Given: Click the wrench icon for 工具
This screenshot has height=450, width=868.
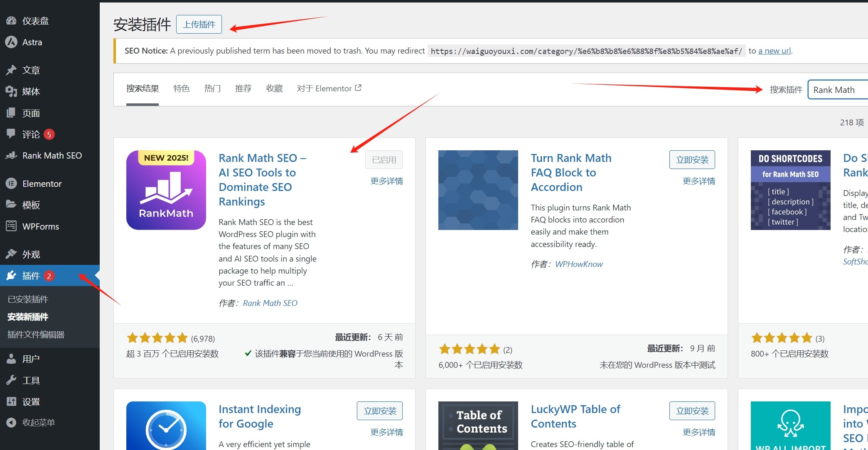Looking at the screenshot, I should [x=11, y=380].
